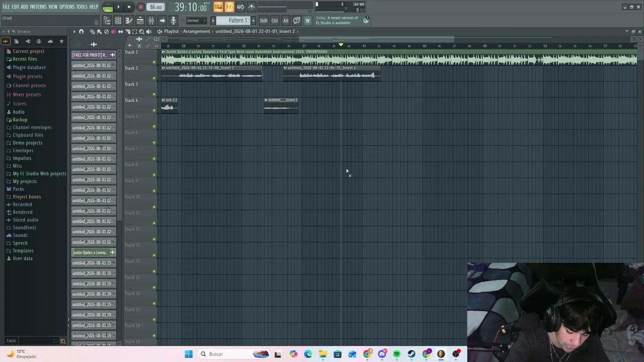Open the OPTIONS menu
The width and height of the screenshot is (644, 362).
(67, 7)
